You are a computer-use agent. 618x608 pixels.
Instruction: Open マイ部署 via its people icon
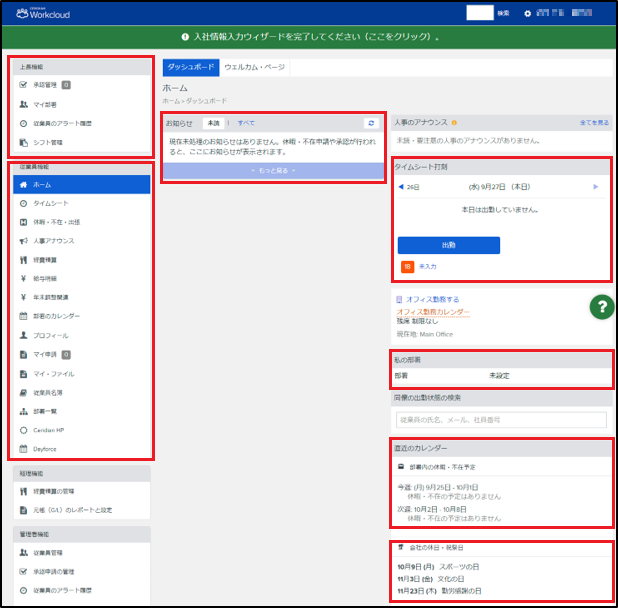point(24,104)
